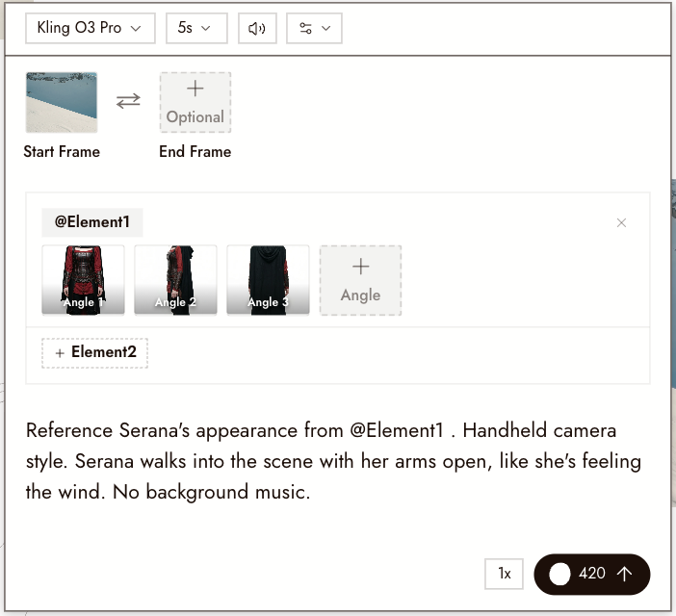This screenshot has height=616, width=676.
Task: Select the Angle 1 front view thumbnail
Action: (83, 280)
